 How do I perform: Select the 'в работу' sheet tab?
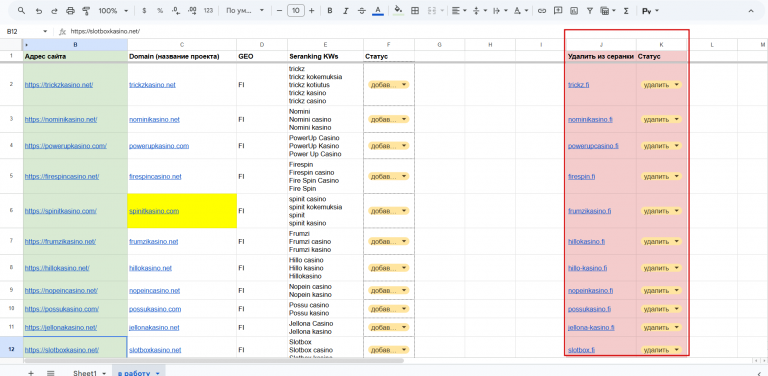click(134, 373)
